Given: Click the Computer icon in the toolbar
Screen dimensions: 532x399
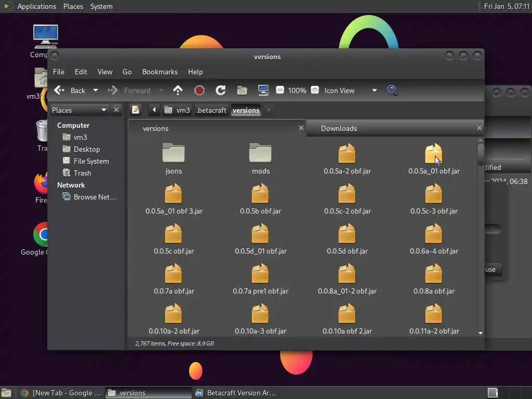Looking at the screenshot, I should 263,90.
